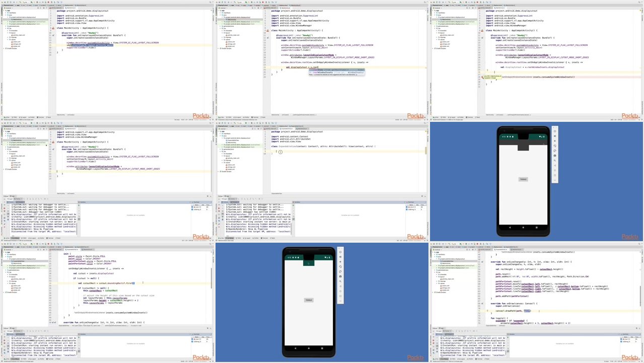This screenshot has height=363, width=644.
Task: Collapse the res folder in highlighted-setContentView thumbnail
Action: coord(6,28)
